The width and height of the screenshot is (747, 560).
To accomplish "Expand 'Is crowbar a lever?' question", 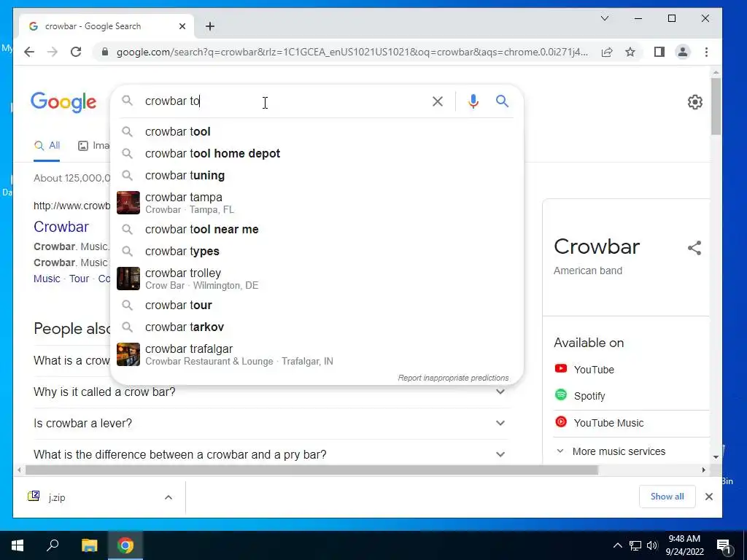I will click(x=271, y=424).
